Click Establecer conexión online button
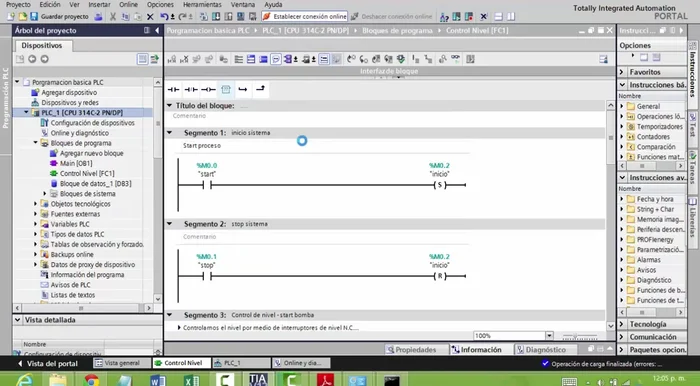This screenshot has height=386, width=700. [x=304, y=17]
